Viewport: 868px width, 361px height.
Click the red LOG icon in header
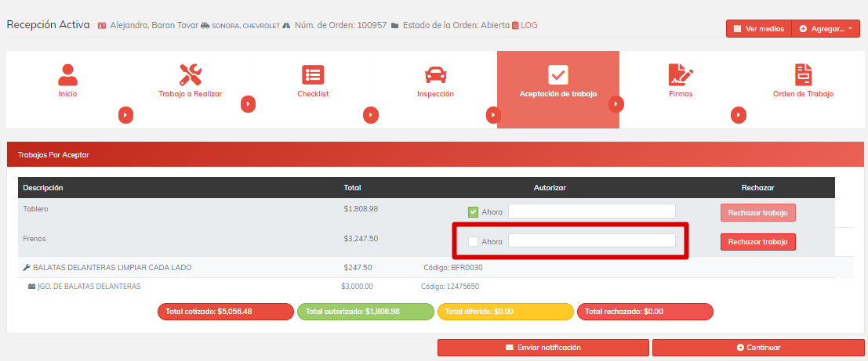click(515, 25)
